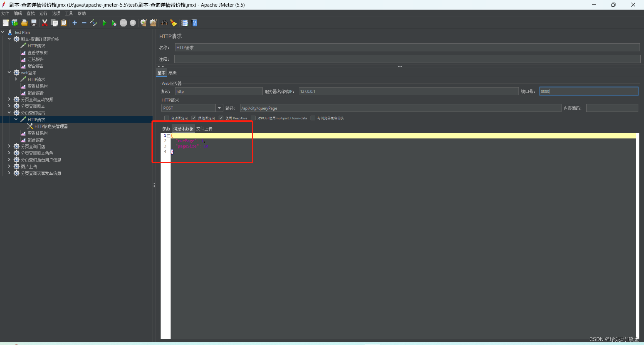Screen dimensions: 644x345
Task: Click the Stop octagon icon
Action: [x=123, y=23]
